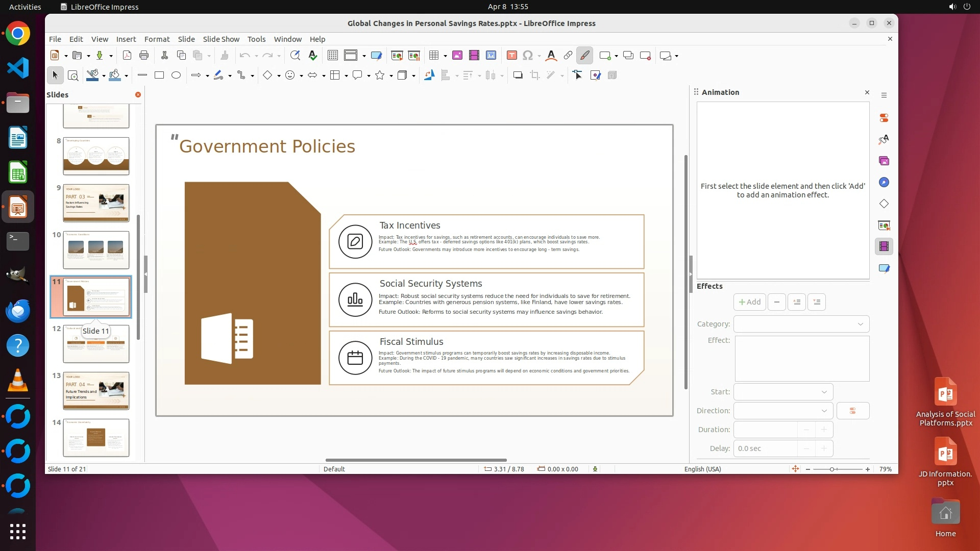
Task: Export directly as PDF
Action: (x=127, y=56)
